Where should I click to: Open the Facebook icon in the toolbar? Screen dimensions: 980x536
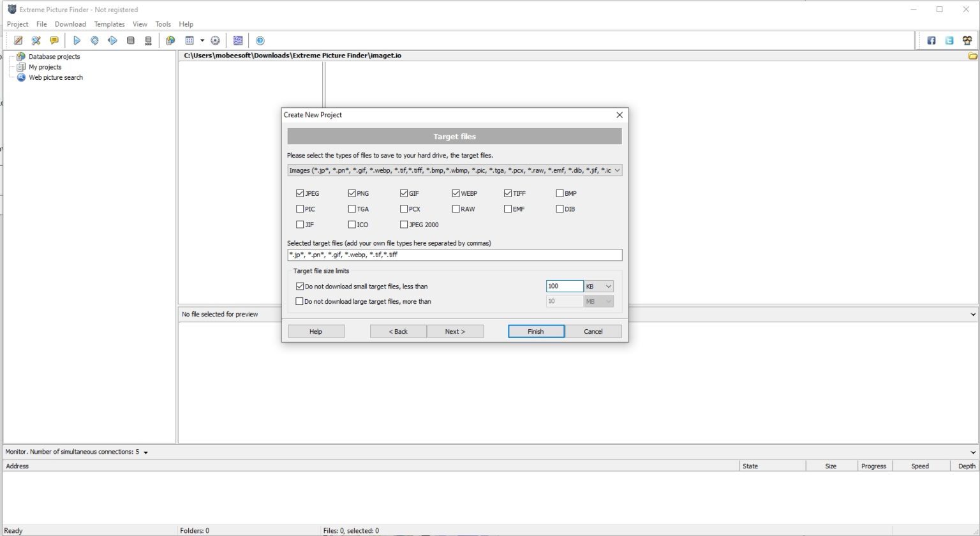932,40
